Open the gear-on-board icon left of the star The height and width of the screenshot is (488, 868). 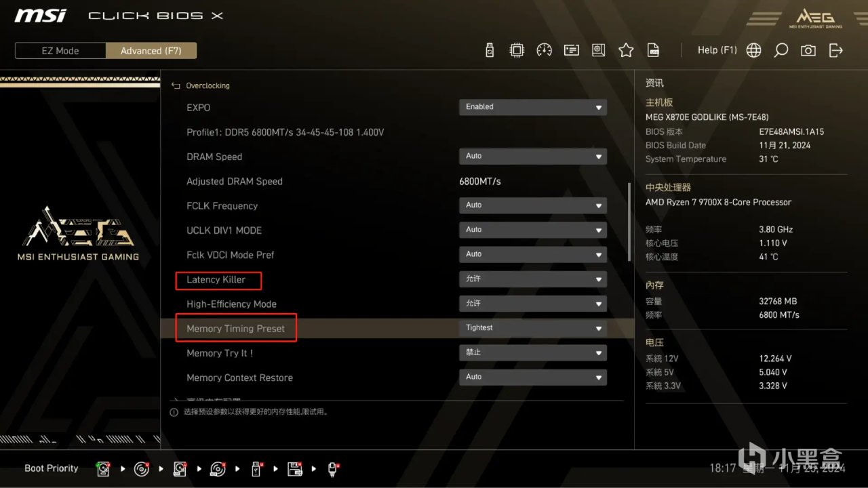(598, 50)
